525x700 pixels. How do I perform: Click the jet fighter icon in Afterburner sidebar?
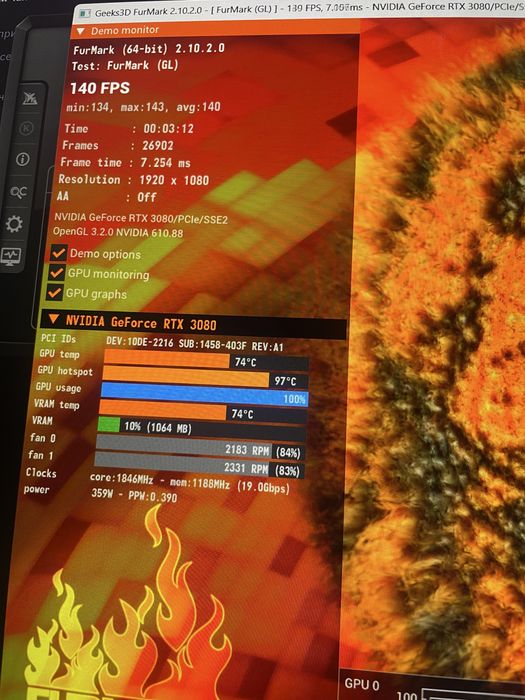[x=30, y=98]
